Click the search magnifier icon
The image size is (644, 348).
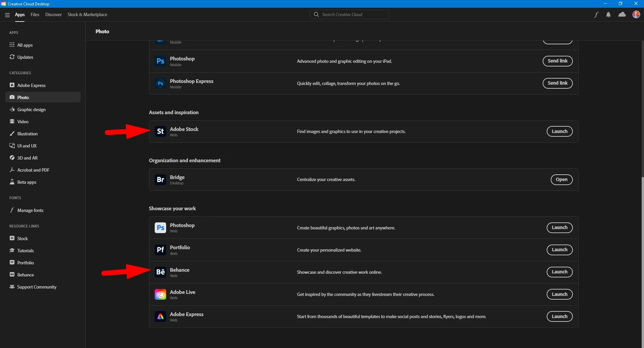(x=316, y=14)
